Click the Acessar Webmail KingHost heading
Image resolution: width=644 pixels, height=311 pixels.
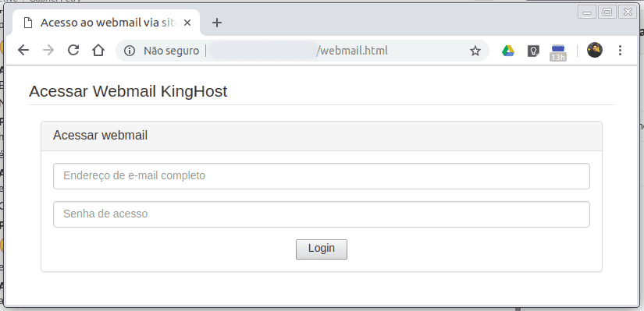pyautogui.click(x=128, y=91)
